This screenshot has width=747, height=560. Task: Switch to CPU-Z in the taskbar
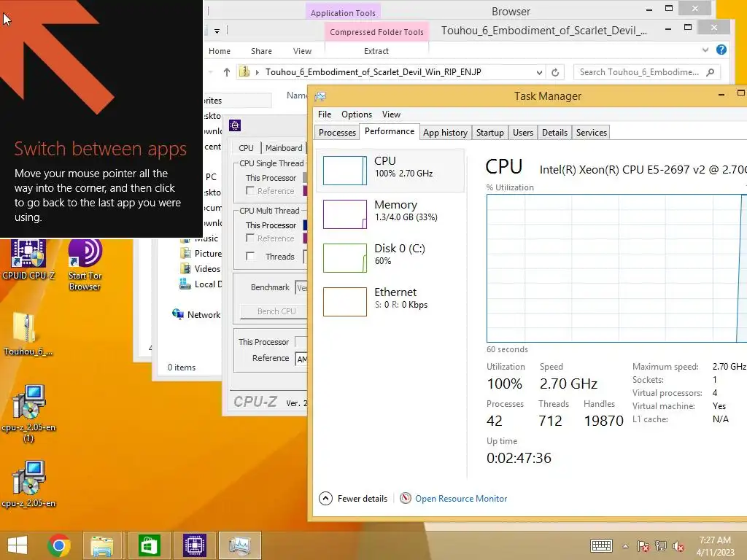pos(194,545)
